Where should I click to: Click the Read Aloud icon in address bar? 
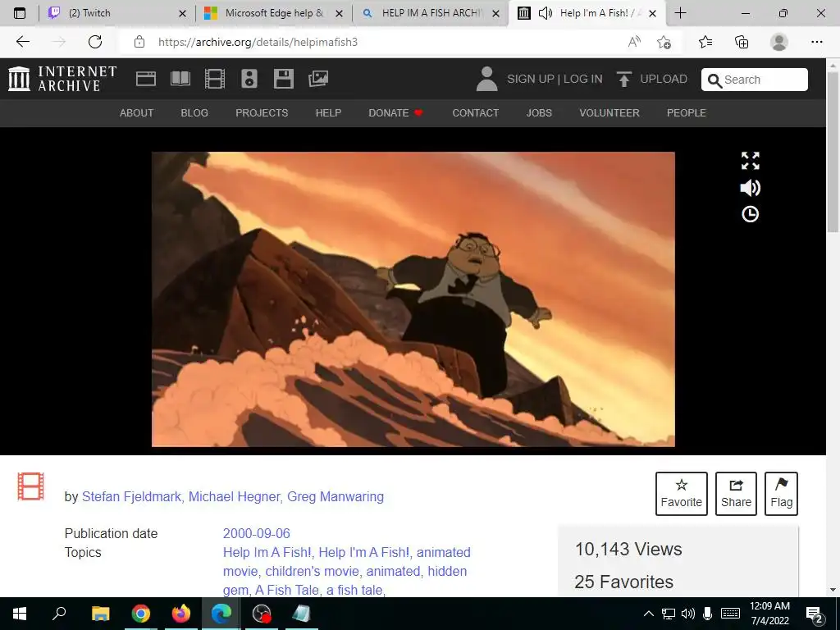[x=634, y=42]
